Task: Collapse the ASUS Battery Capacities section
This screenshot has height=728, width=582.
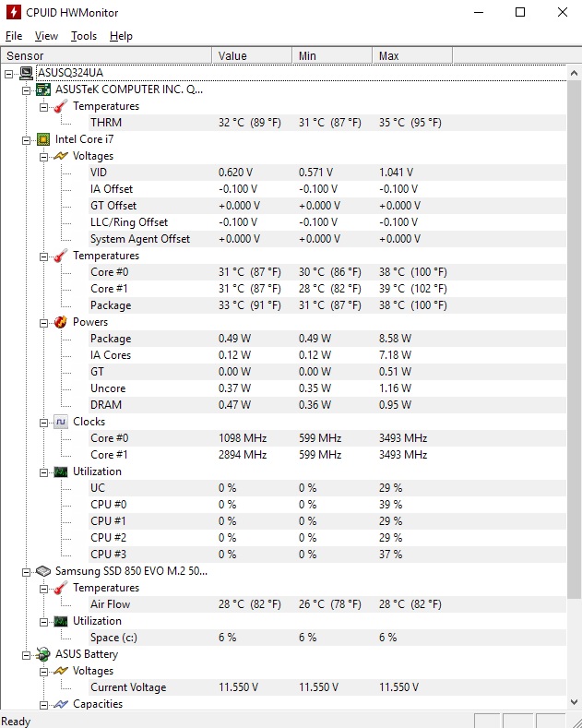Action: 43,705
